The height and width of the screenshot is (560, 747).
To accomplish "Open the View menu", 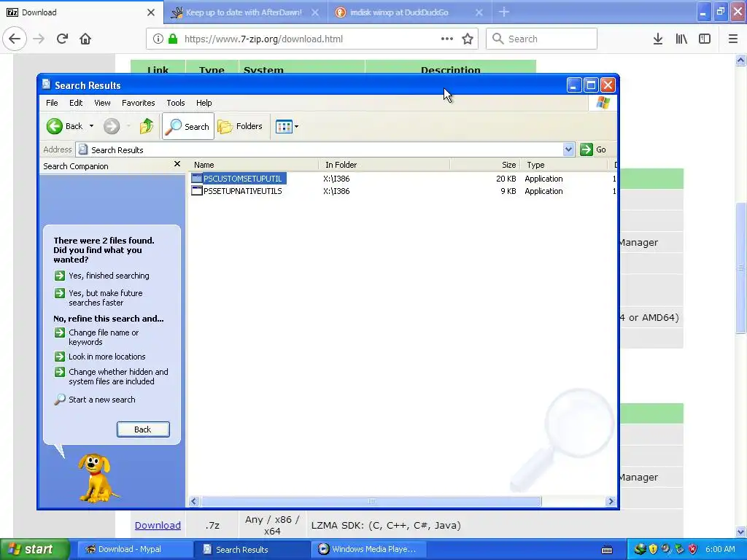I will (102, 103).
